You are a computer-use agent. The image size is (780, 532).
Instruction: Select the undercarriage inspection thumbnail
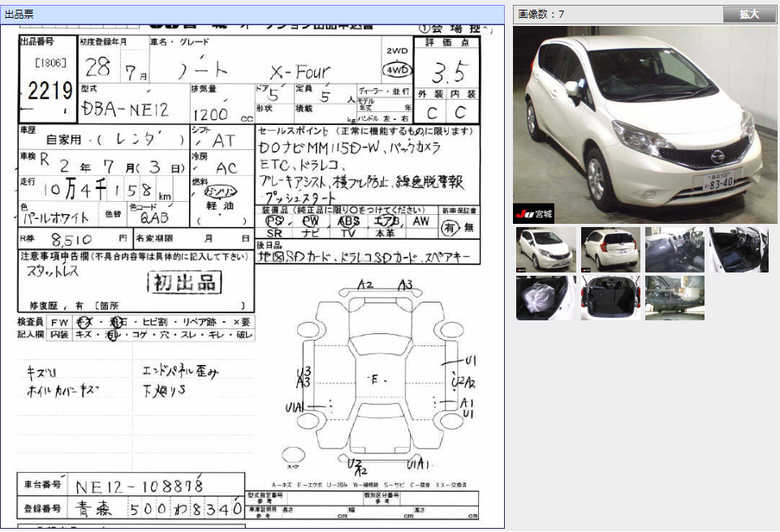pyautogui.click(x=674, y=298)
